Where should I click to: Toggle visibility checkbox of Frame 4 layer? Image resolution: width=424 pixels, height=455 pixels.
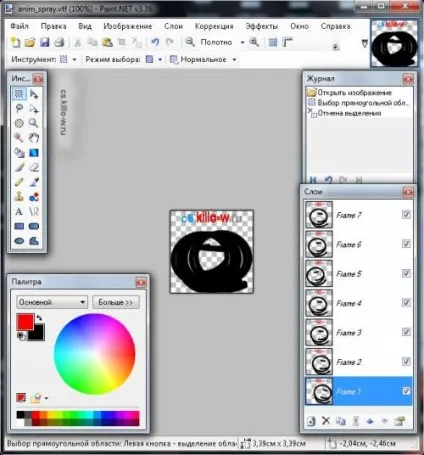406,303
